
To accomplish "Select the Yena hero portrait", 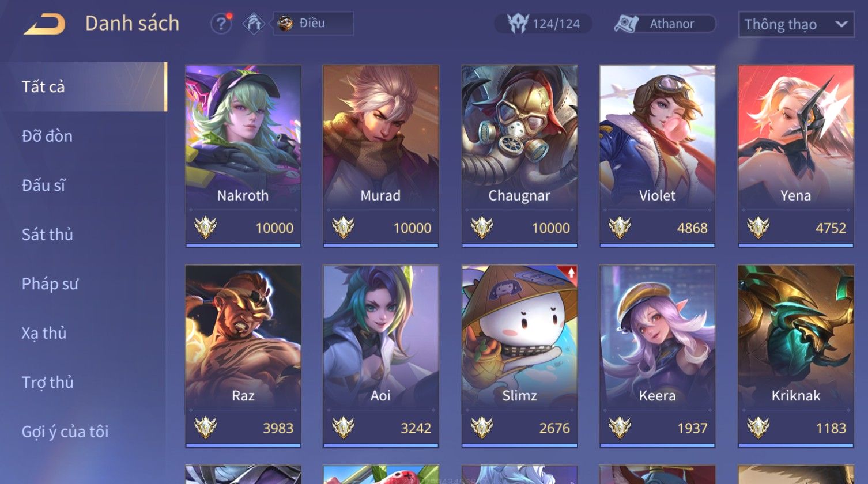I will [x=796, y=136].
